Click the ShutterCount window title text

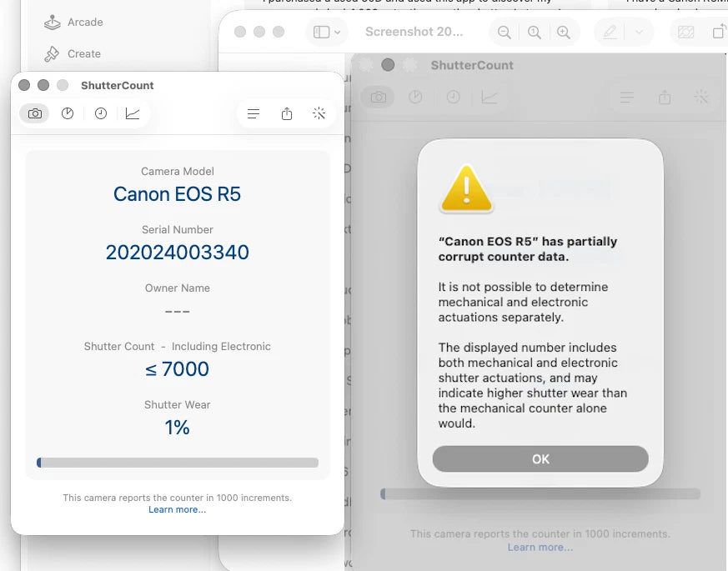[x=117, y=85]
